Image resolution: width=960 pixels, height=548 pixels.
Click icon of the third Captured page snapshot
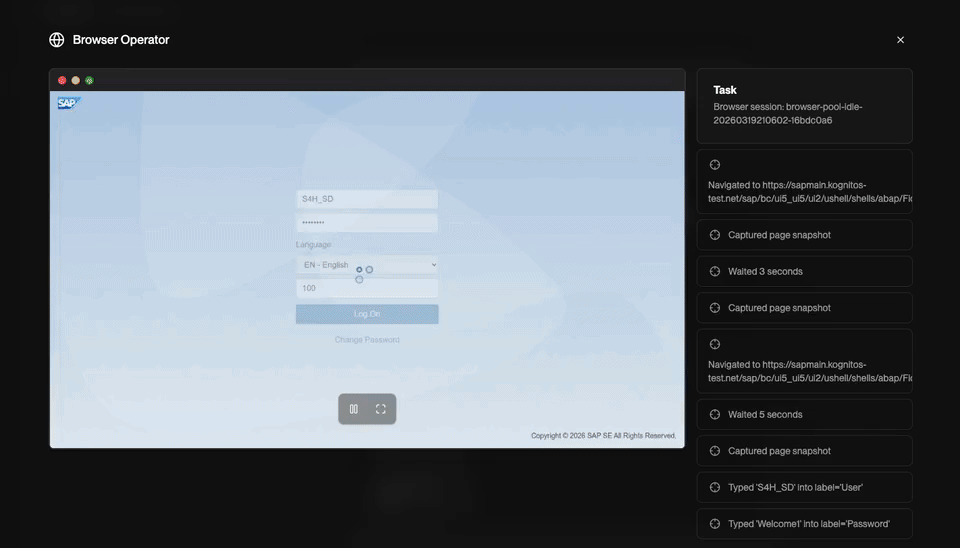pyautogui.click(x=714, y=451)
